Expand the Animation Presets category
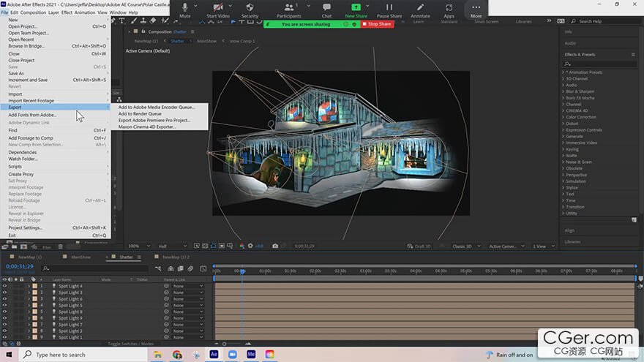Viewport: 644px width, 362px height. point(563,72)
